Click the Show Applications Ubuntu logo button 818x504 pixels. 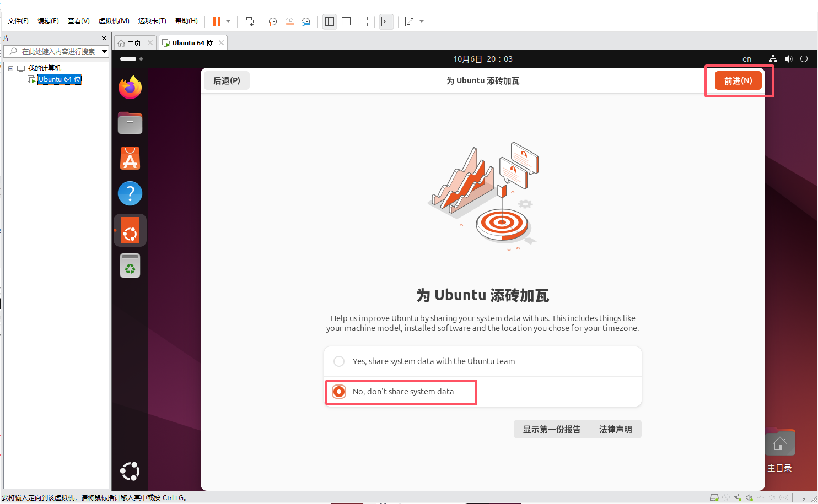130,472
